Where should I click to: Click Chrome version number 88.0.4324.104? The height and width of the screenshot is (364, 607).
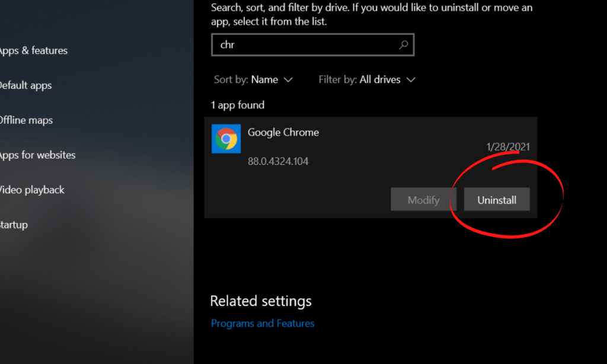pyautogui.click(x=278, y=161)
